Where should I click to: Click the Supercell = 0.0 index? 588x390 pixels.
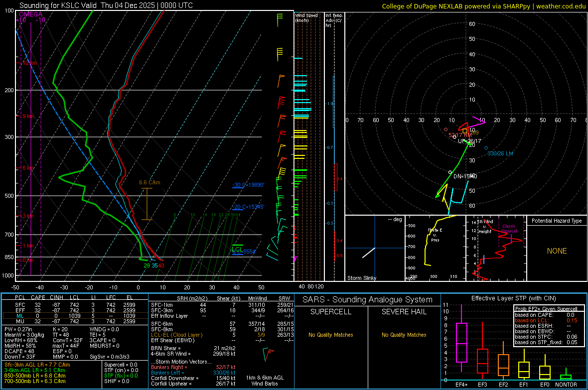pyautogui.click(x=121, y=365)
